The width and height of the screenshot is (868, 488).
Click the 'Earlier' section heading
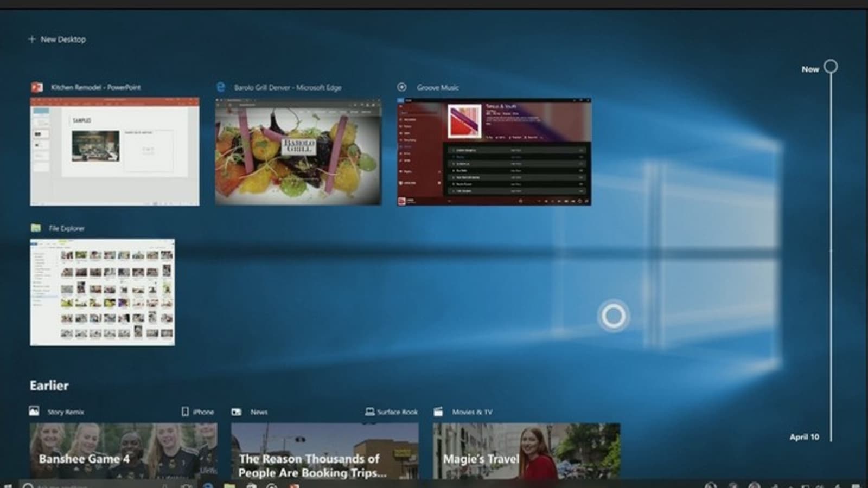[49, 386]
